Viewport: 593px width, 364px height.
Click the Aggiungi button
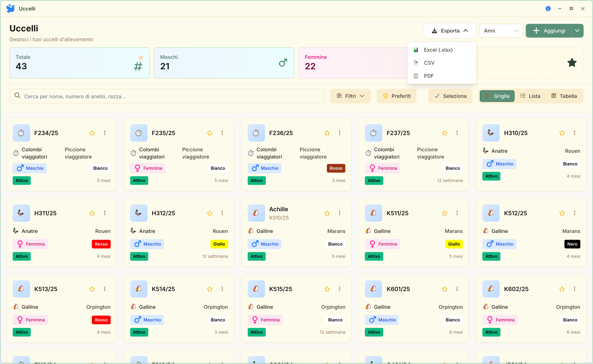click(x=549, y=31)
